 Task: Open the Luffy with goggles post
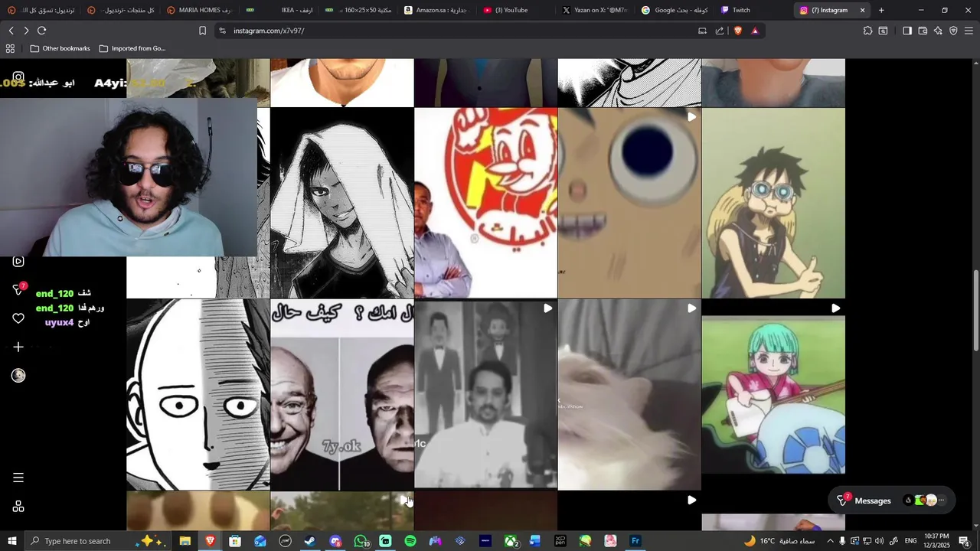[773, 203]
